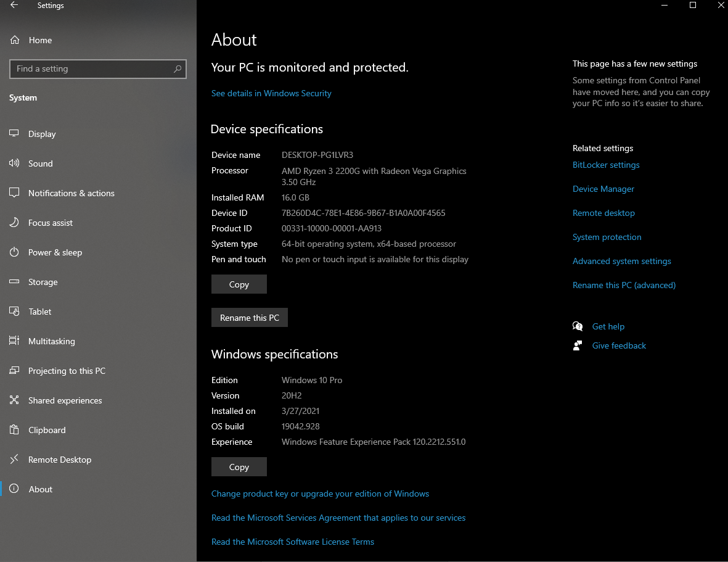
Task: Click the Power & sleep icon
Action: point(14,252)
